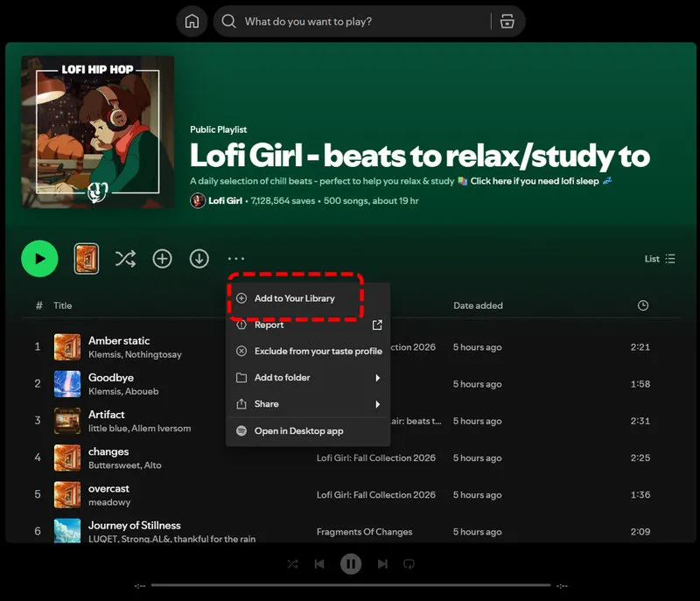Go to Spotify Home via house icon
700x601 pixels.
tap(192, 21)
